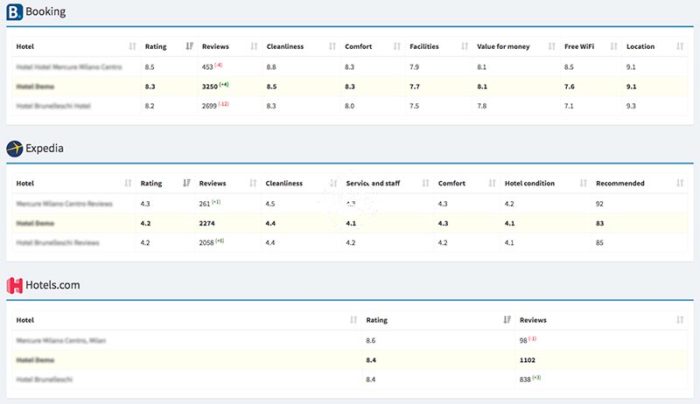Screen dimensions: 700x404
Task: Sort Booking table by Cleanliness icon
Action: 332,46
